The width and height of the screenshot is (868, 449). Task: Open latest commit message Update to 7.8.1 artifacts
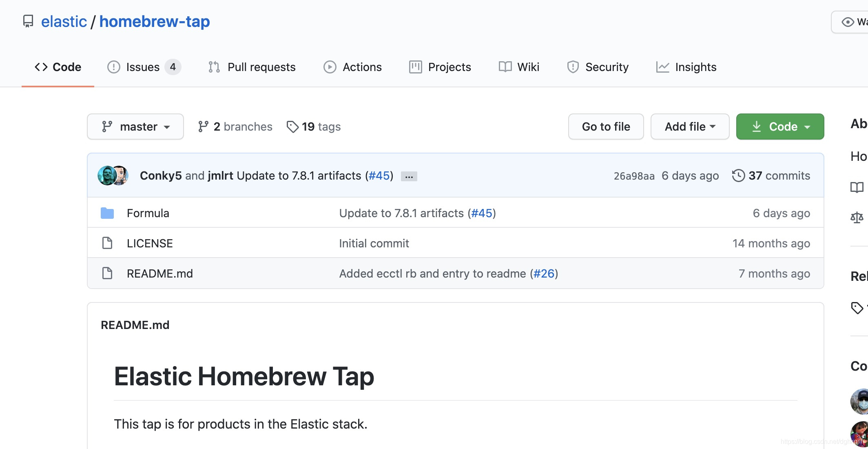299,176
